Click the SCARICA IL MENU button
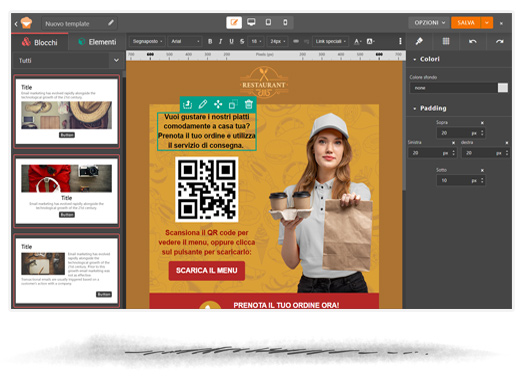 click(x=207, y=271)
